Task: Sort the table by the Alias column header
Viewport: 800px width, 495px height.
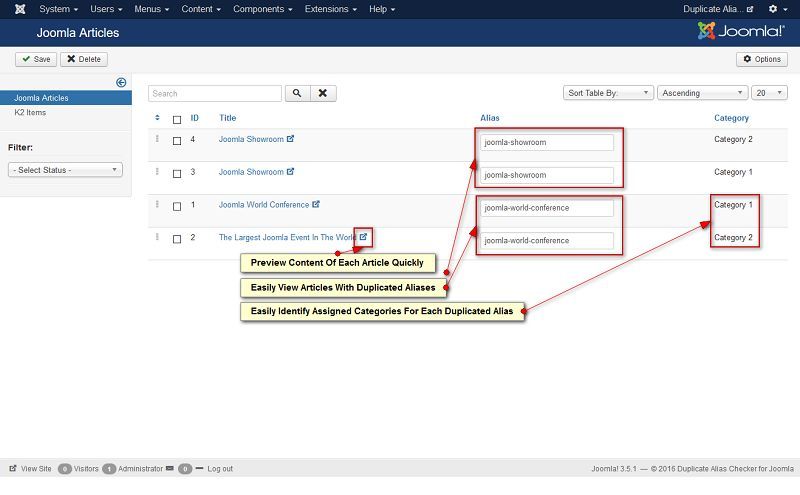Action: tap(490, 118)
